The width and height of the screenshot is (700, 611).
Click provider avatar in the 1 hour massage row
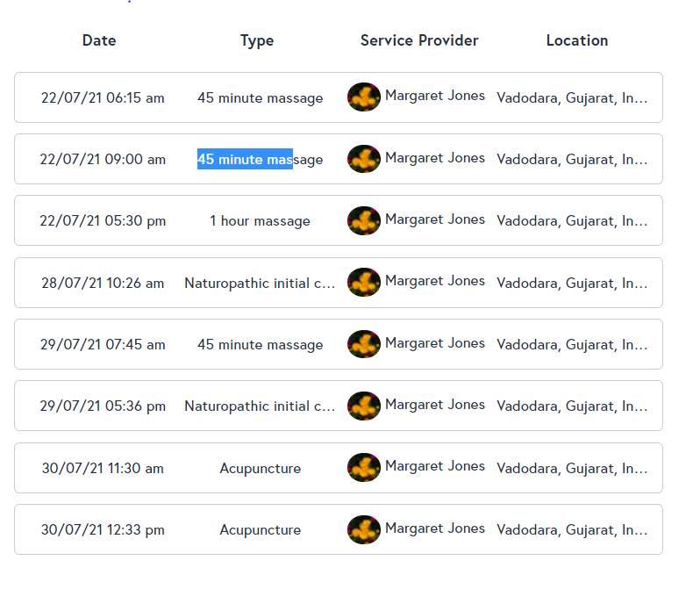coord(364,220)
